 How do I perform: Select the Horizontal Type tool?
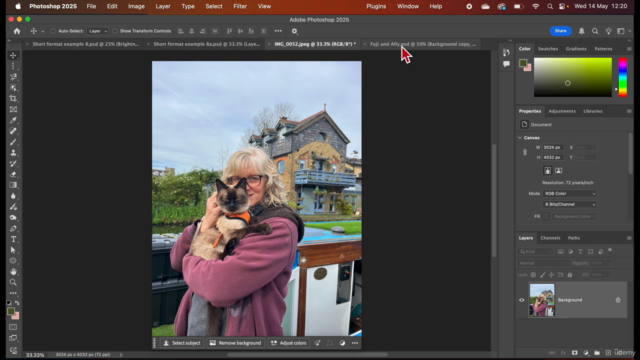13,239
